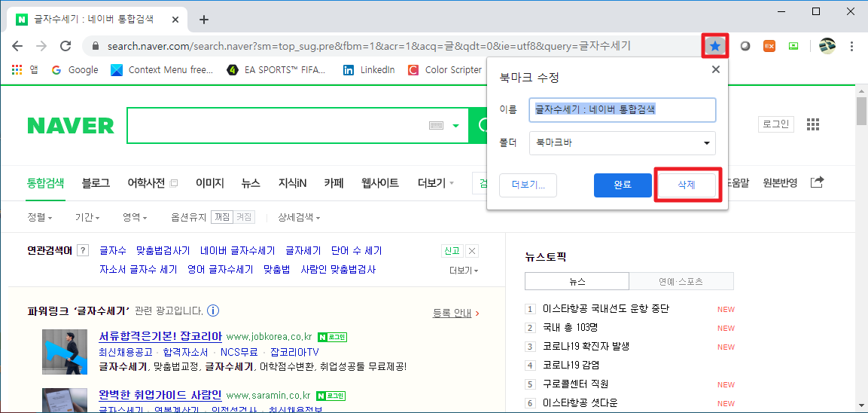Screen dimensions: 868x413
Task: Click the green screen extension icon
Action: click(793, 46)
